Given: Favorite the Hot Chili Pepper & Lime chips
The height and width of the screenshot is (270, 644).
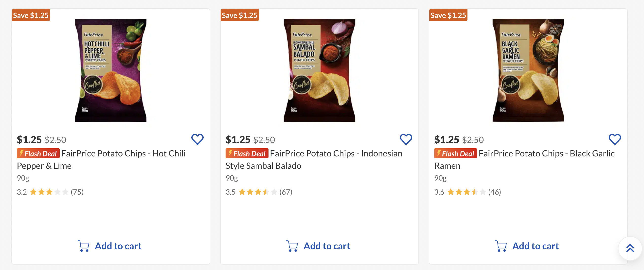Looking at the screenshot, I should click(197, 139).
